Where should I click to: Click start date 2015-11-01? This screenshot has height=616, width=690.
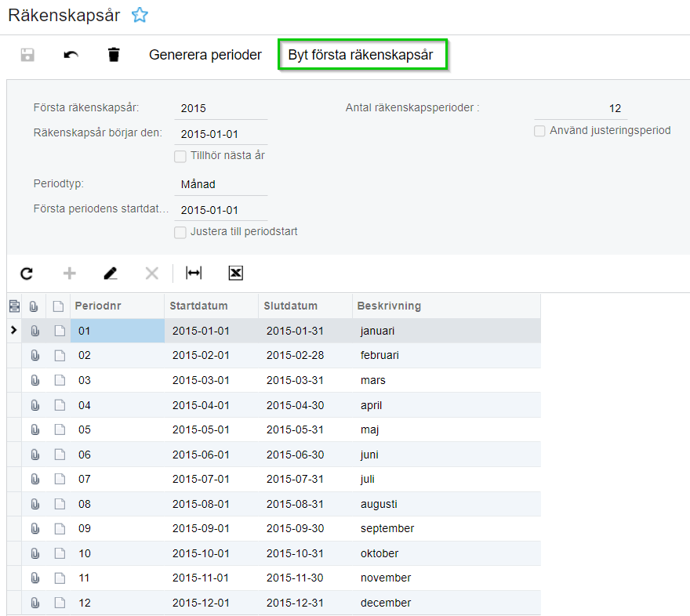click(201, 578)
